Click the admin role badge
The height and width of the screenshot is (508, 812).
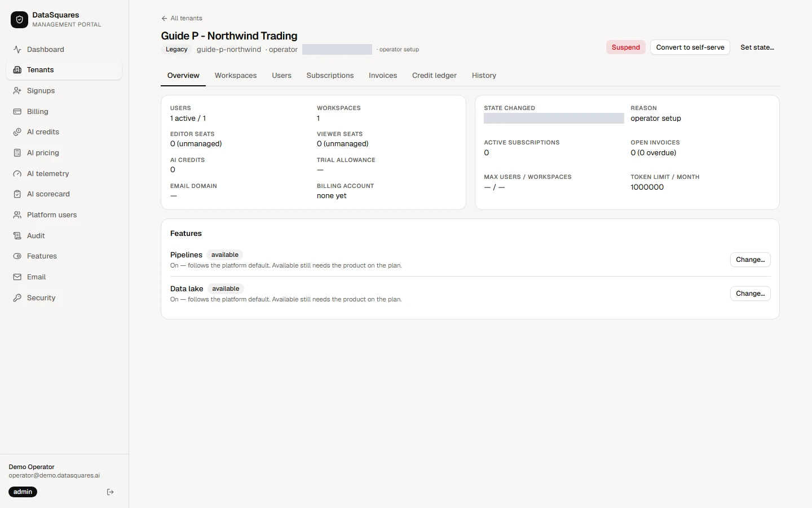(x=23, y=492)
